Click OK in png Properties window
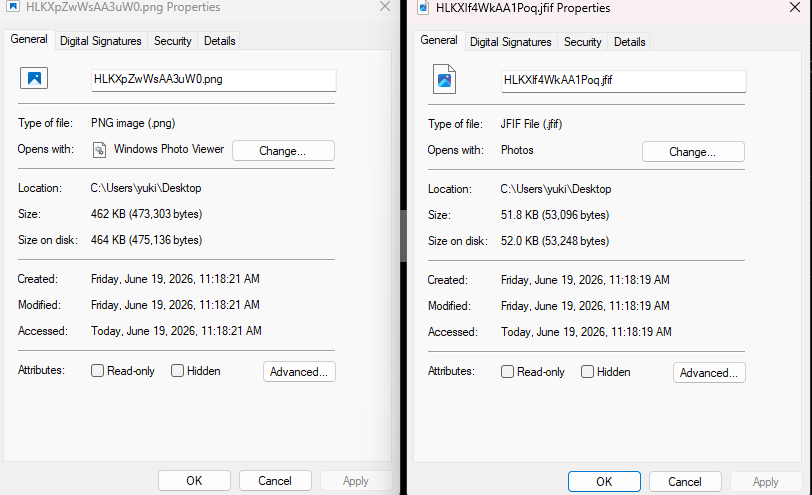 194,481
